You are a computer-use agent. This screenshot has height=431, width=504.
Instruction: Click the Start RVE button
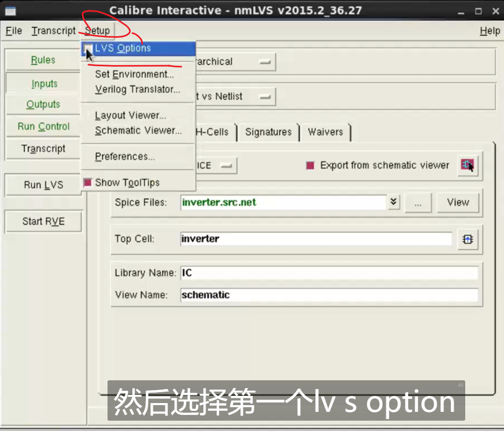(43, 221)
